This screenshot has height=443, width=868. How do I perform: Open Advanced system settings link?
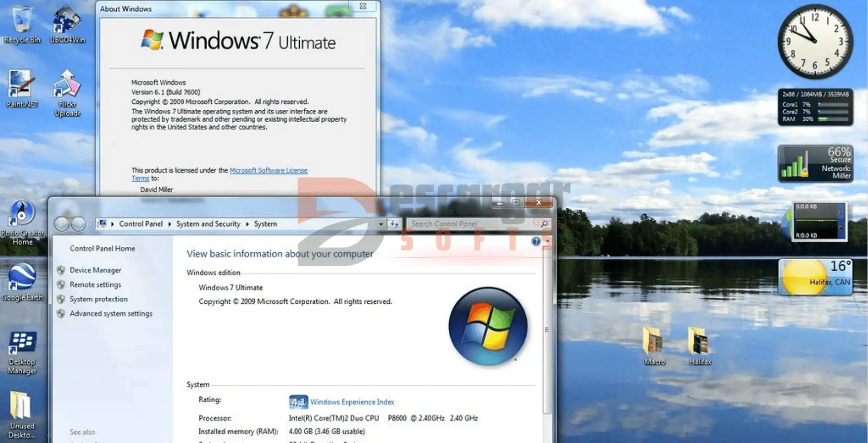111,314
